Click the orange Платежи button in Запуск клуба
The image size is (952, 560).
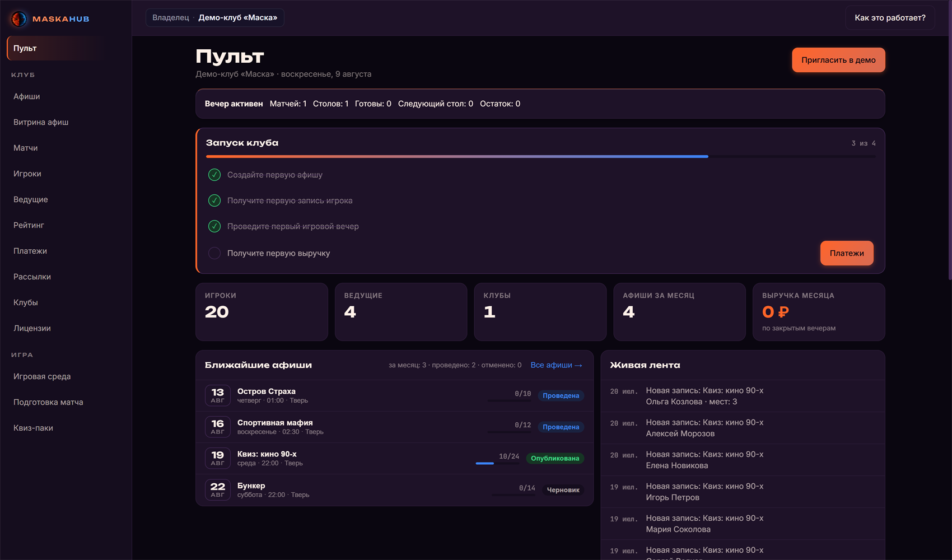pos(847,253)
